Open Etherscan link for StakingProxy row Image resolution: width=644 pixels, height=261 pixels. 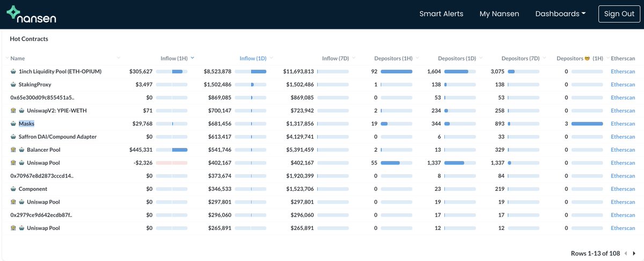tap(623, 84)
